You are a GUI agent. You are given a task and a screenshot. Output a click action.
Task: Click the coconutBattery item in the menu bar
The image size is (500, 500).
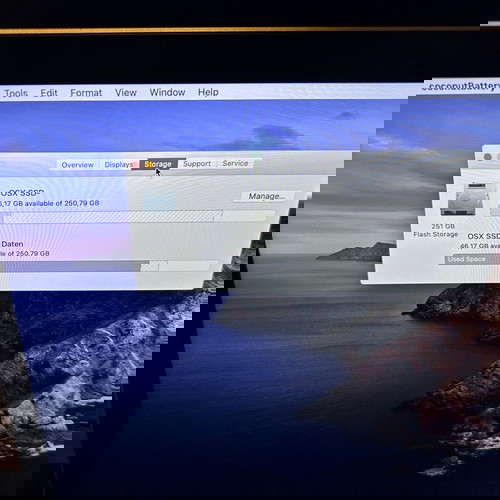point(461,87)
